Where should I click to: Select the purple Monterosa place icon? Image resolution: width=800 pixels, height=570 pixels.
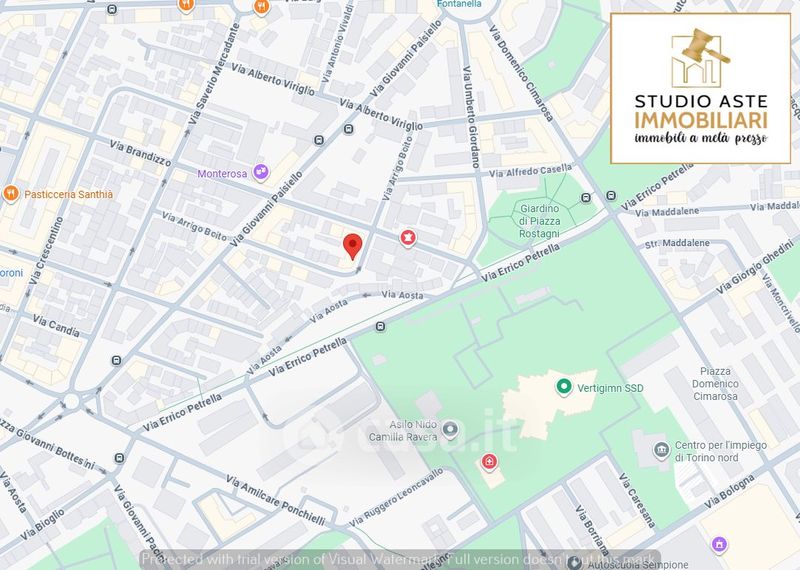click(261, 172)
